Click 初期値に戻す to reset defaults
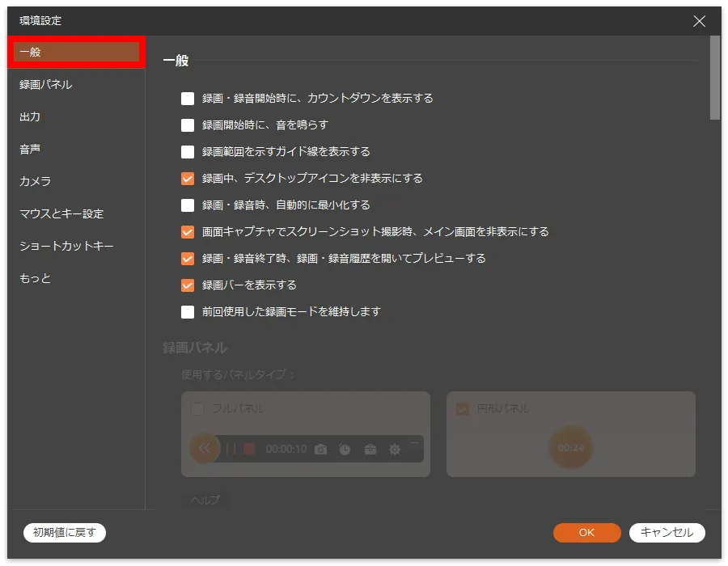The height and width of the screenshot is (566, 728). click(65, 532)
